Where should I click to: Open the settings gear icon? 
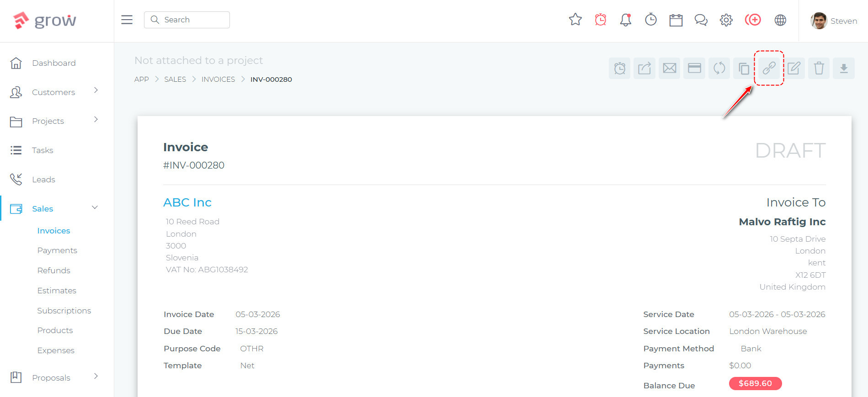(726, 20)
